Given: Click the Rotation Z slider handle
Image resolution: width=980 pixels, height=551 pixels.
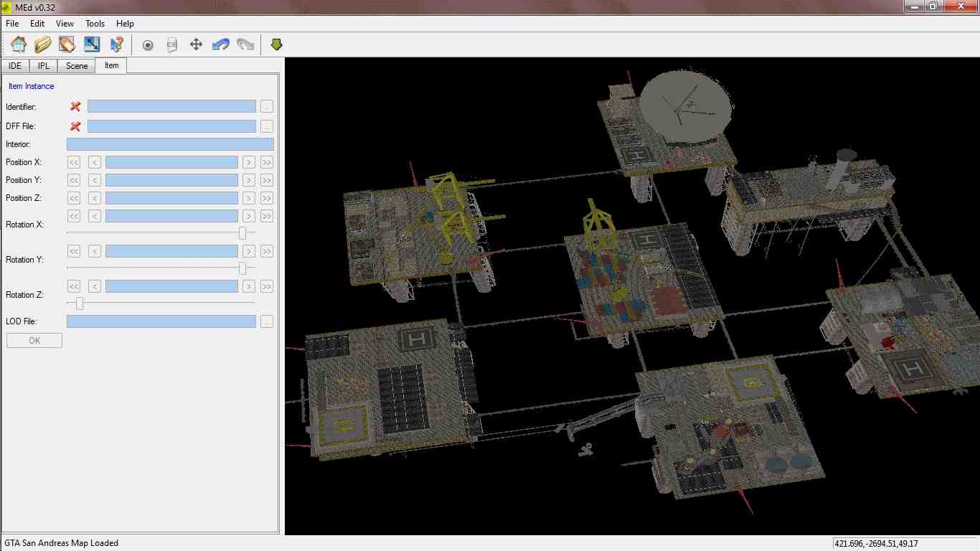Looking at the screenshot, I should coord(80,303).
